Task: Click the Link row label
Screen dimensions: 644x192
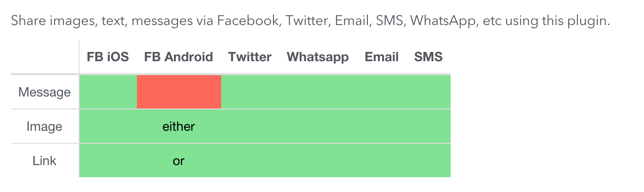Action: [44, 161]
